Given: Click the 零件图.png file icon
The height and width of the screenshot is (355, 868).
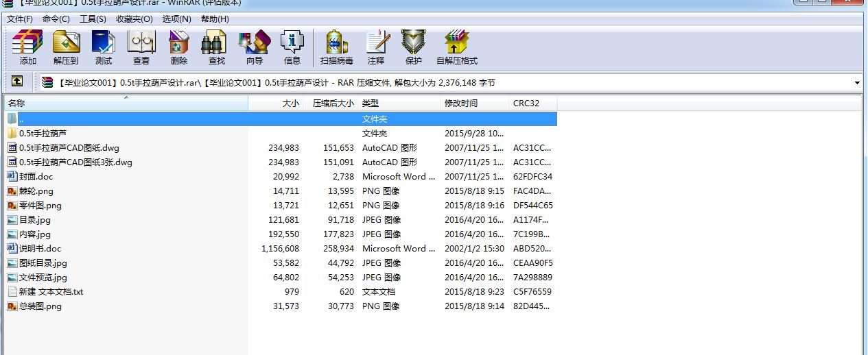Looking at the screenshot, I should [x=12, y=206].
